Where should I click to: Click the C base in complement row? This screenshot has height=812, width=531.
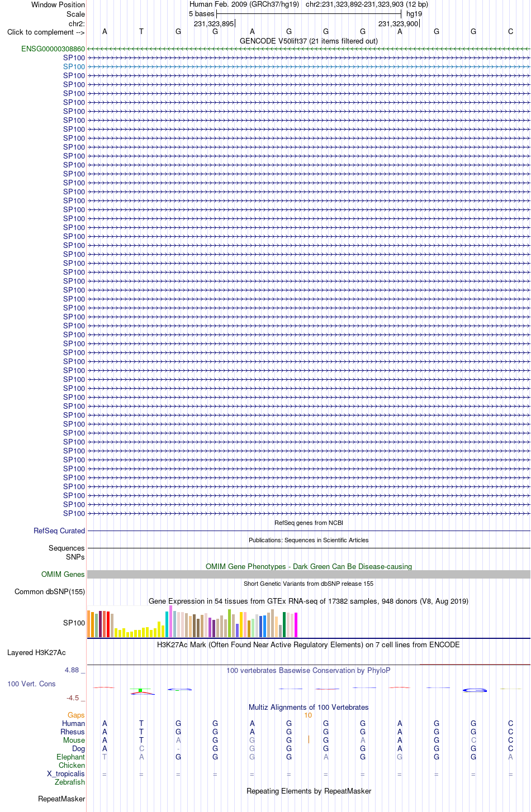tap(510, 32)
